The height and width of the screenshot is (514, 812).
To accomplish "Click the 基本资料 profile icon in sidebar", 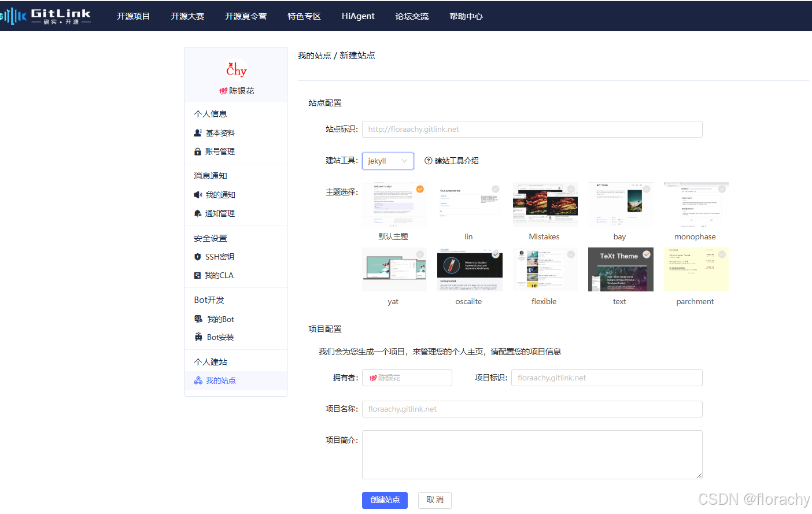I will click(198, 132).
